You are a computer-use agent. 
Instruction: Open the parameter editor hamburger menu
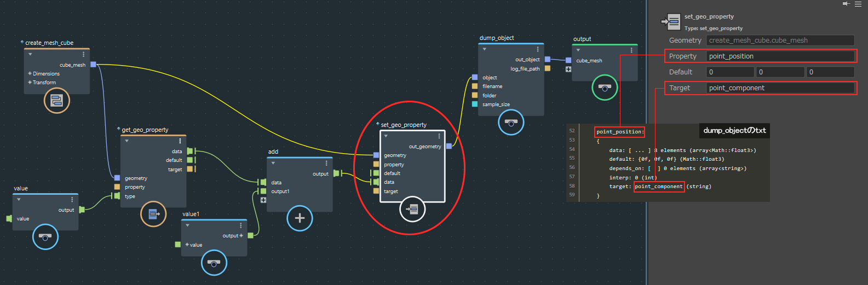click(858, 4)
